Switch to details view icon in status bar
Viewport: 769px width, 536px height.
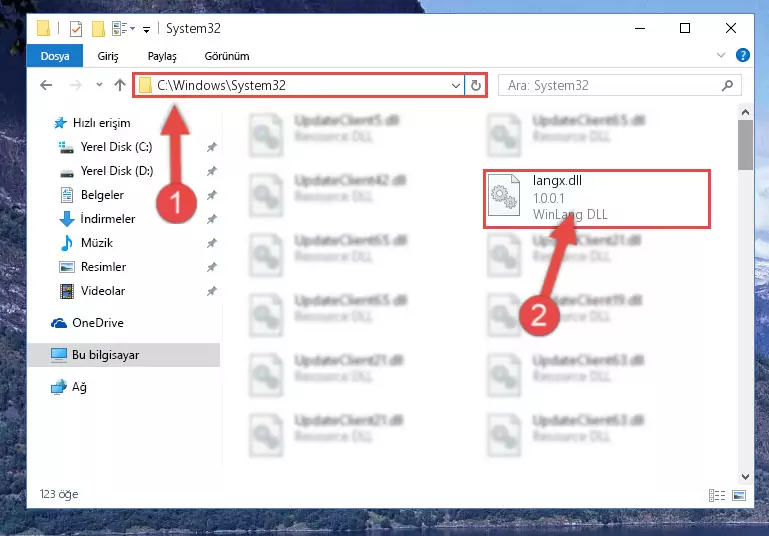click(717, 495)
